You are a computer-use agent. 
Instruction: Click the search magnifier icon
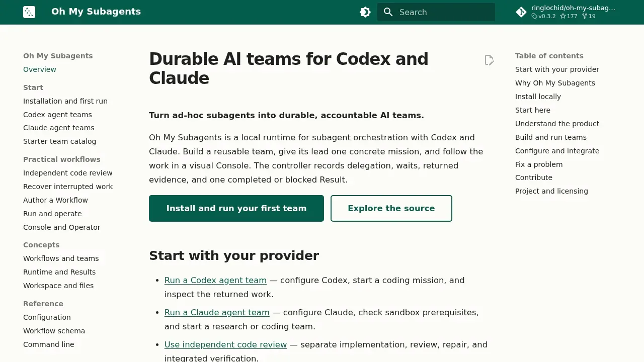click(x=388, y=12)
